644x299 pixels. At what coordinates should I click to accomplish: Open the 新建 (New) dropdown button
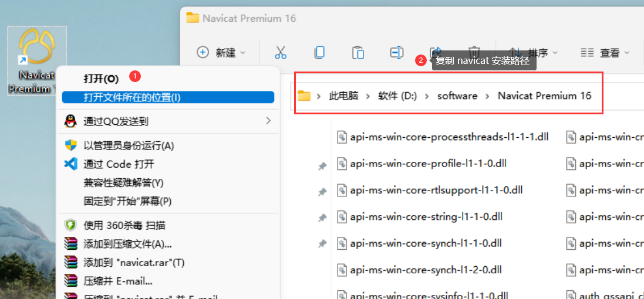[x=221, y=53]
